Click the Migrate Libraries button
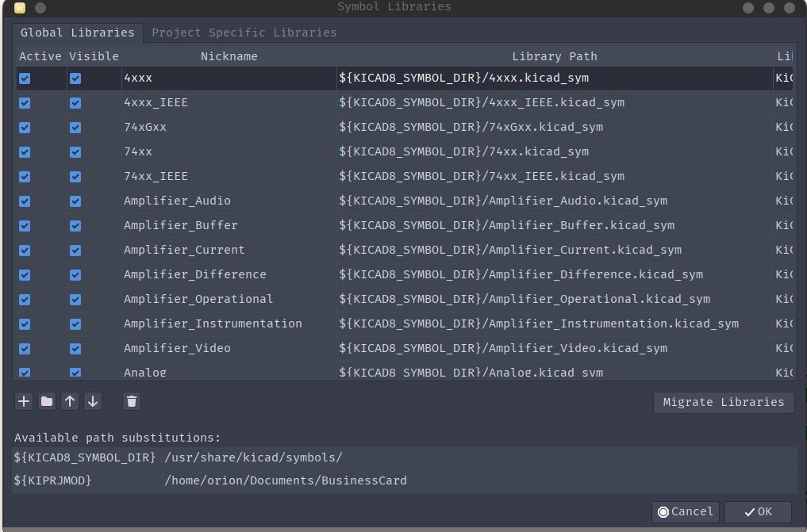 click(723, 402)
